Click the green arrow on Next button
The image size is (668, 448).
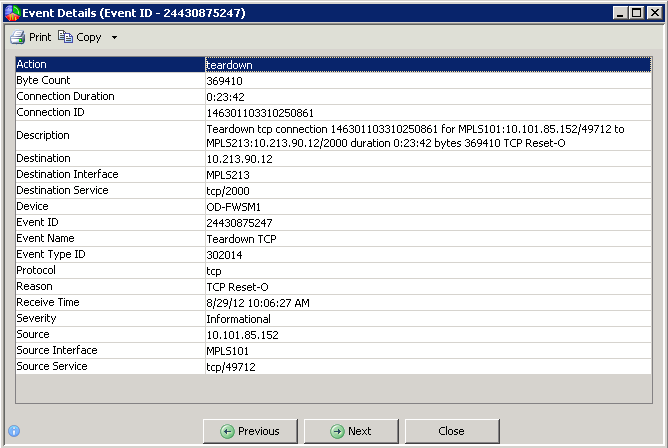tap(337, 431)
